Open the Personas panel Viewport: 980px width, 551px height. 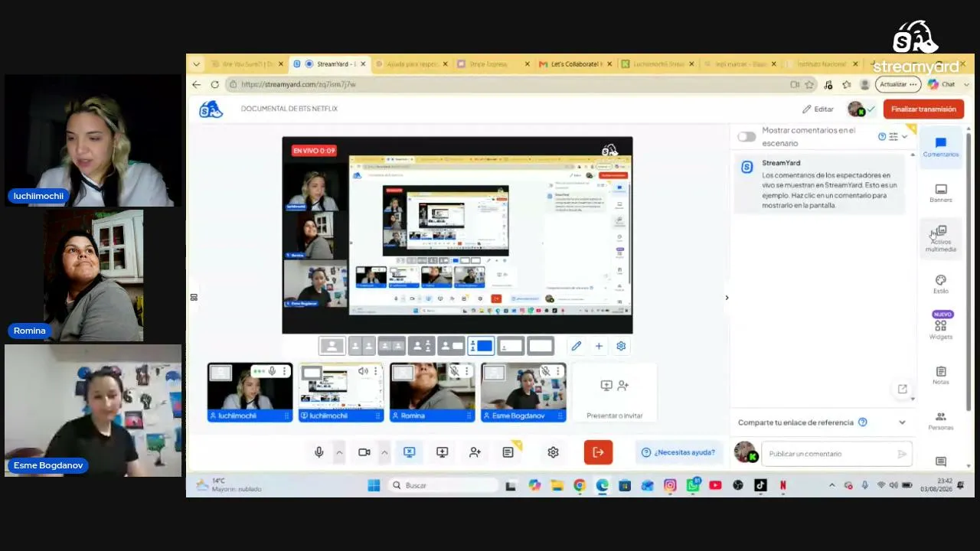point(940,421)
